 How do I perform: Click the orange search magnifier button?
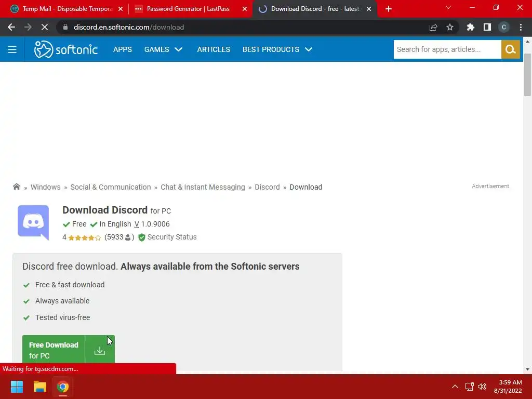point(510,49)
